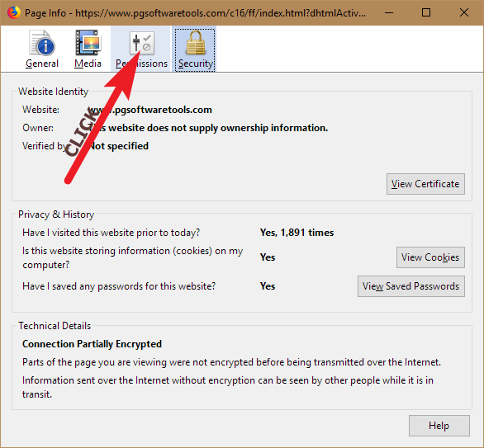Click the 'Connection Partially Encrypted' heading
The height and width of the screenshot is (448, 484).
tap(92, 344)
